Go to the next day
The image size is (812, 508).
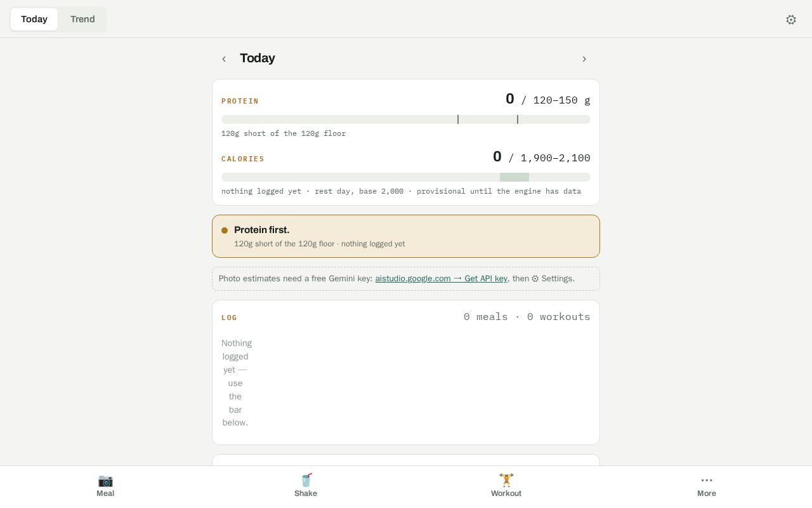click(x=584, y=58)
